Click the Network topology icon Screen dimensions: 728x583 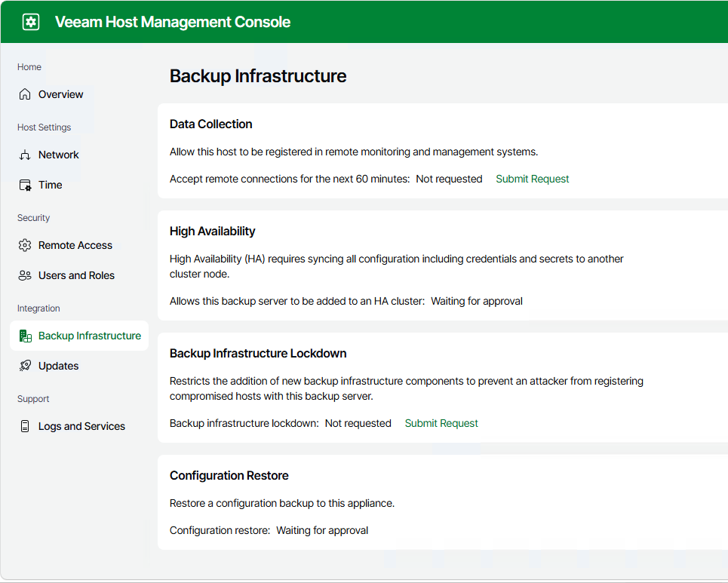[25, 155]
